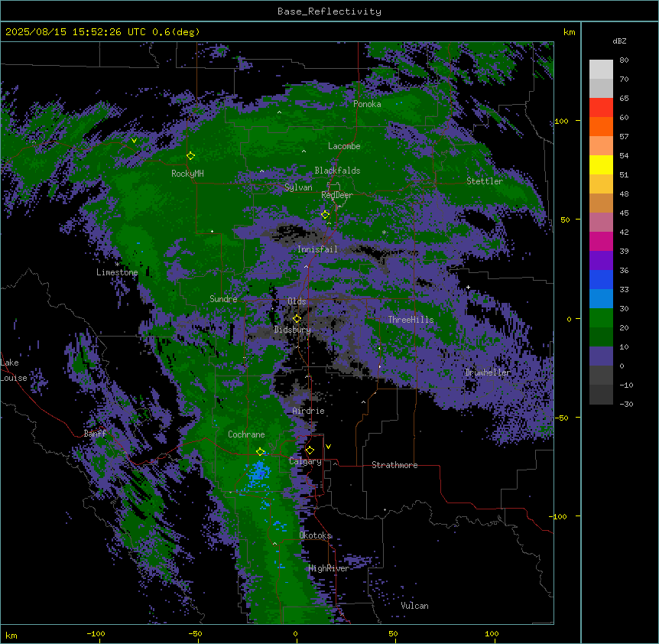This screenshot has width=659, height=644.
Task: Select the -30 value on dBZ legend
Action: (626, 405)
